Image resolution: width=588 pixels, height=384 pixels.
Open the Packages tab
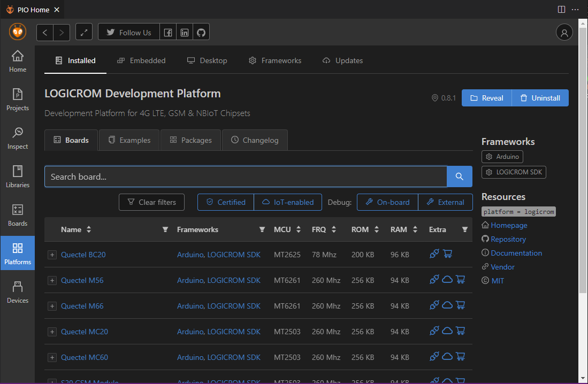(190, 140)
